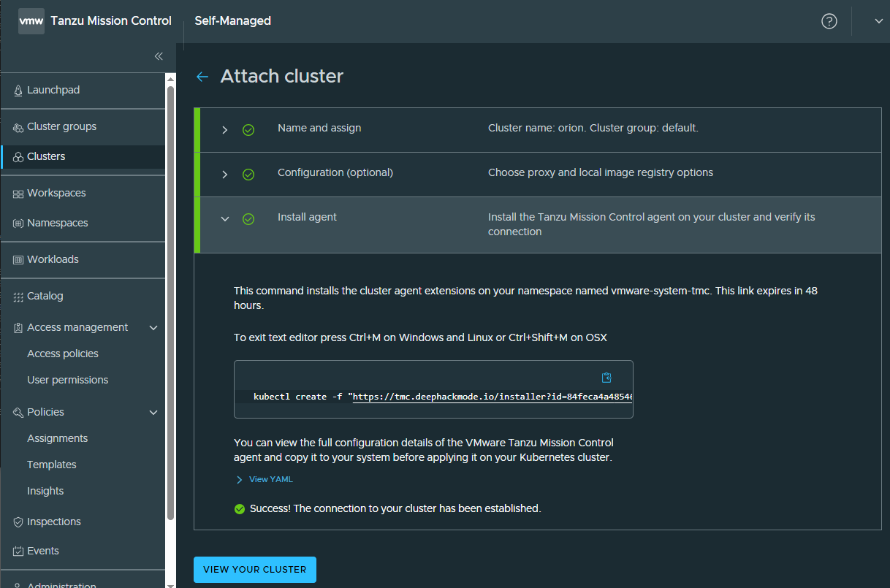The height and width of the screenshot is (588, 890).
Task: Expand the Configuration (optional) step
Action: click(225, 175)
